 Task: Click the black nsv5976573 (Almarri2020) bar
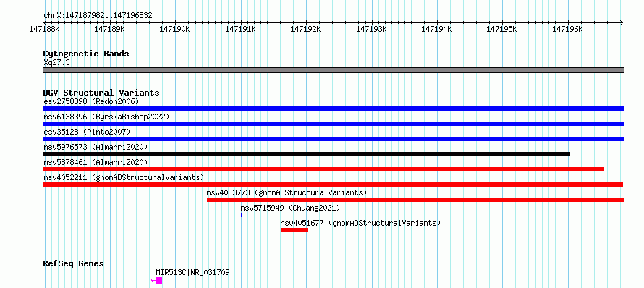306,154
